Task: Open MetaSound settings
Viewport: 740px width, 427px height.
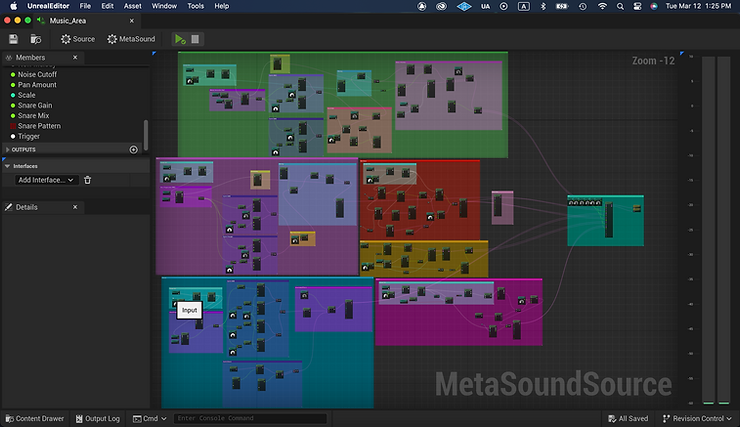Action: pos(131,39)
